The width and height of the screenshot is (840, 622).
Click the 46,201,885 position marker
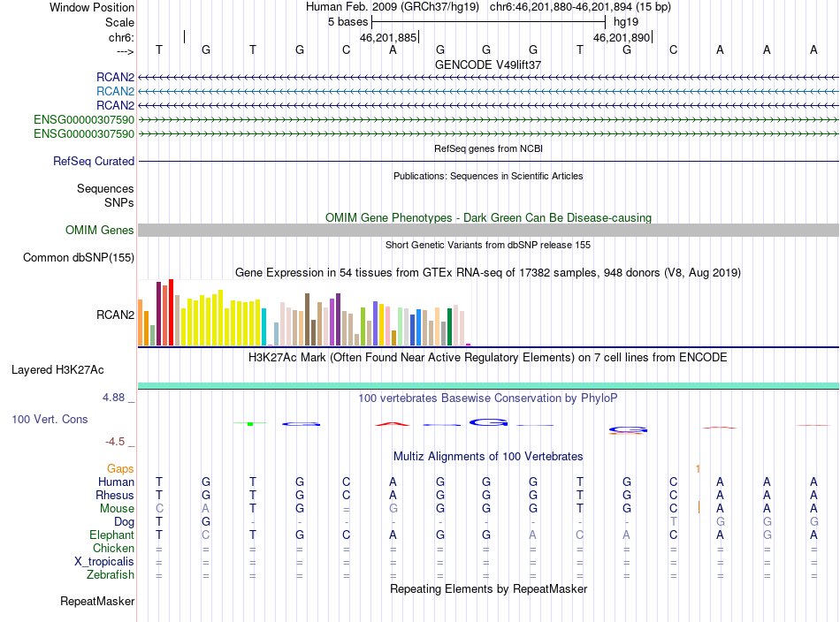tap(389, 37)
